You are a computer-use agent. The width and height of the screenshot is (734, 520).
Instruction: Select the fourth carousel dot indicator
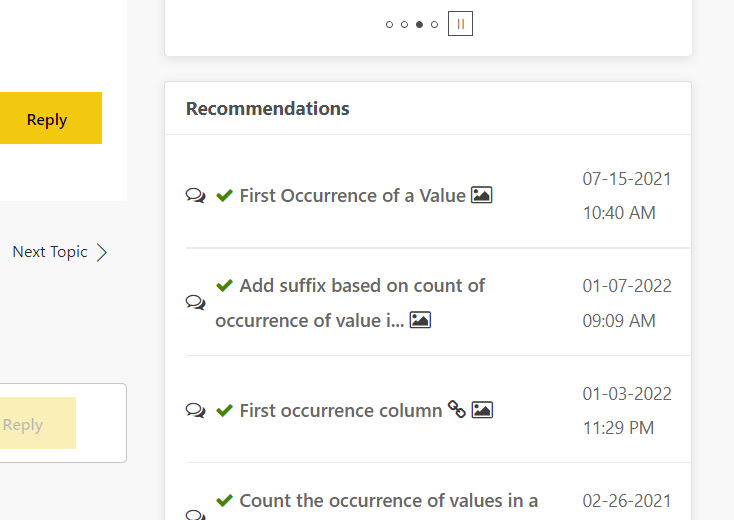(434, 24)
